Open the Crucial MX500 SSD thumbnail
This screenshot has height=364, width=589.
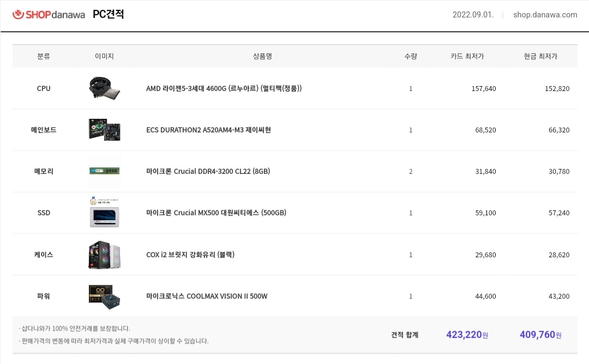(104, 212)
